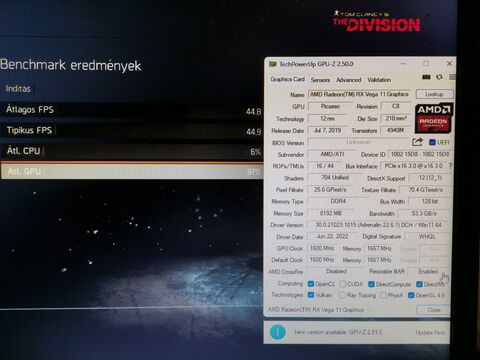Click the BIOS Version field showing Unknown
The height and width of the screenshot is (360, 480).
(359, 142)
